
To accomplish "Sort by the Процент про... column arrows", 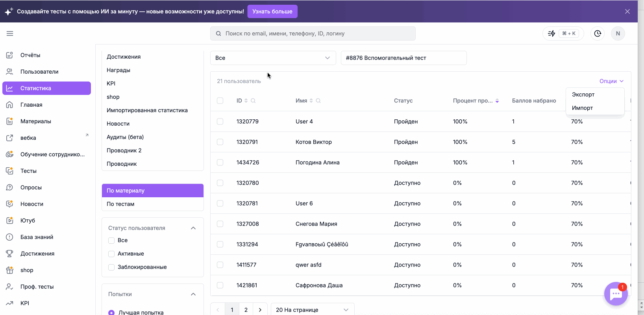I will [x=497, y=101].
